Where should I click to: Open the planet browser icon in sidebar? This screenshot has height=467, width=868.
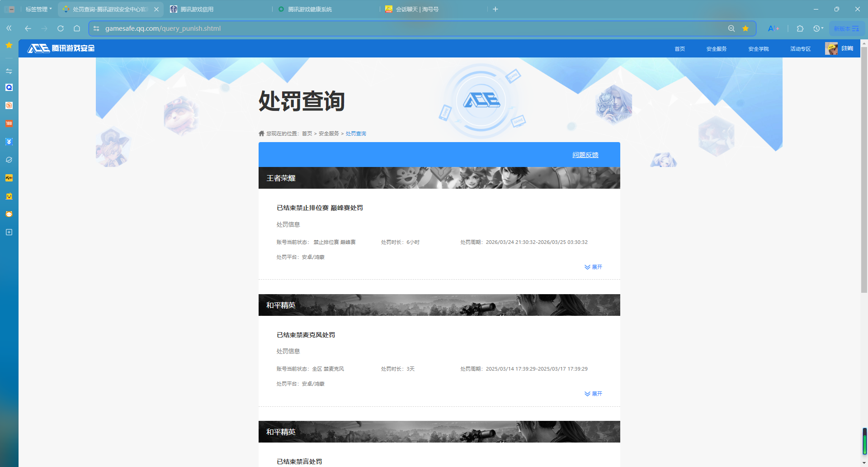point(9,160)
